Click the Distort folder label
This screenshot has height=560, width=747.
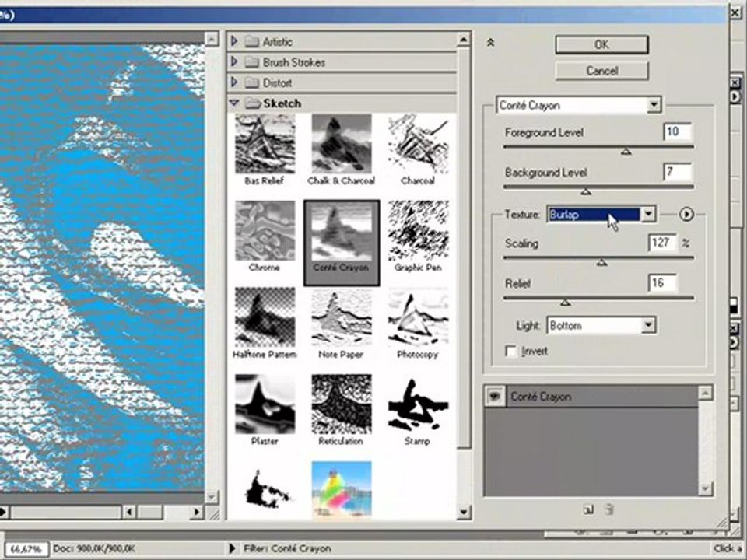[277, 83]
